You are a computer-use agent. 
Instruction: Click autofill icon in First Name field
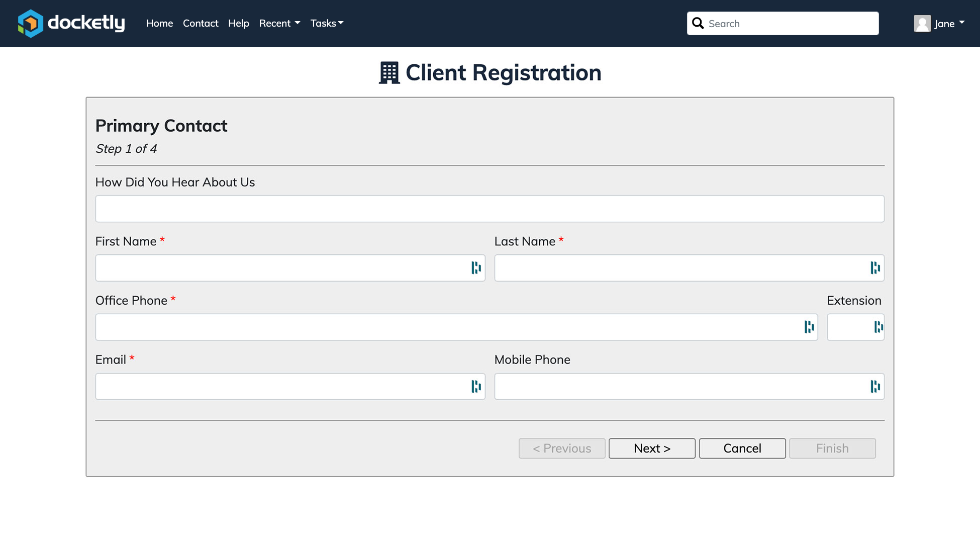476,268
